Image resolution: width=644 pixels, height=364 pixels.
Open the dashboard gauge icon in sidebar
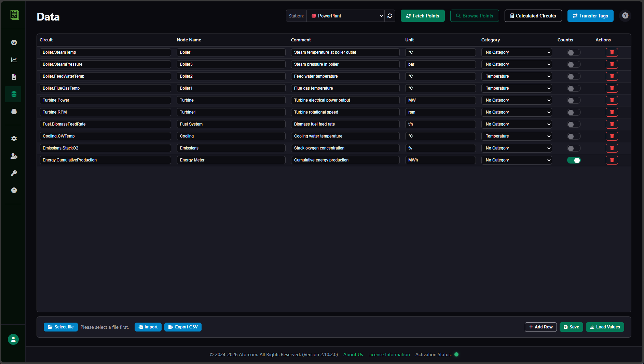point(14,42)
